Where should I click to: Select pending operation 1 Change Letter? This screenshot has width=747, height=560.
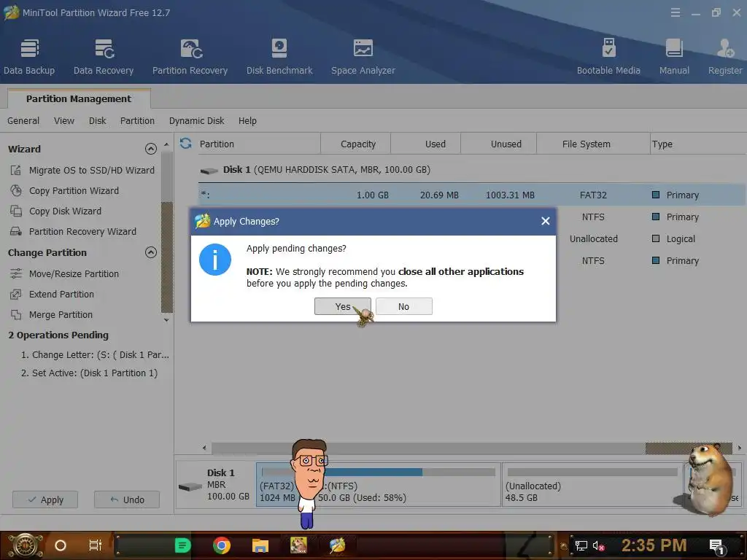(x=95, y=355)
